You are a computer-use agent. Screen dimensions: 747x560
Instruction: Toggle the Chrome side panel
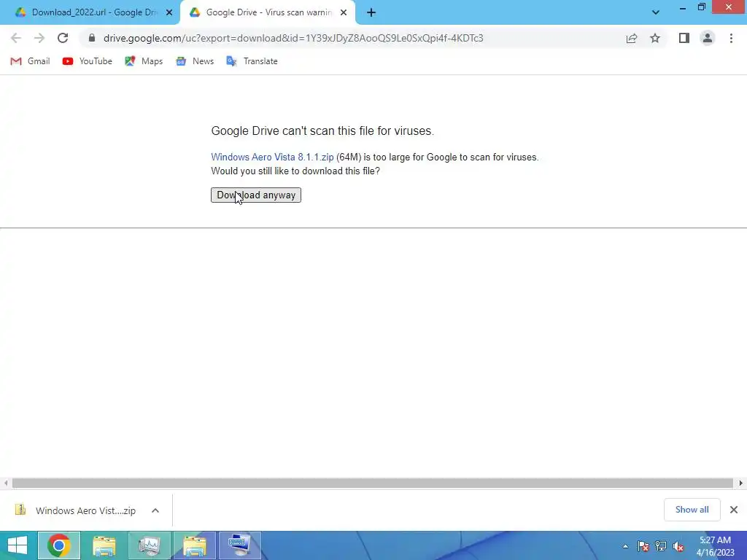tap(684, 38)
